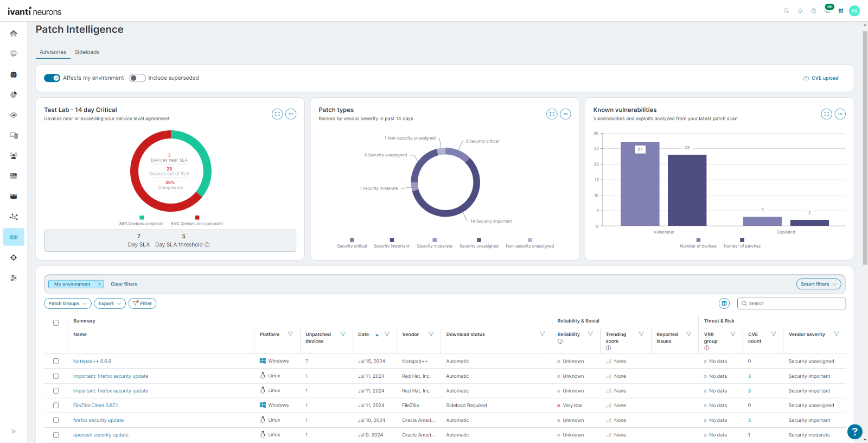The width and height of the screenshot is (868, 443).
Task: Open the app launcher grid icon
Action: (840, 11)
